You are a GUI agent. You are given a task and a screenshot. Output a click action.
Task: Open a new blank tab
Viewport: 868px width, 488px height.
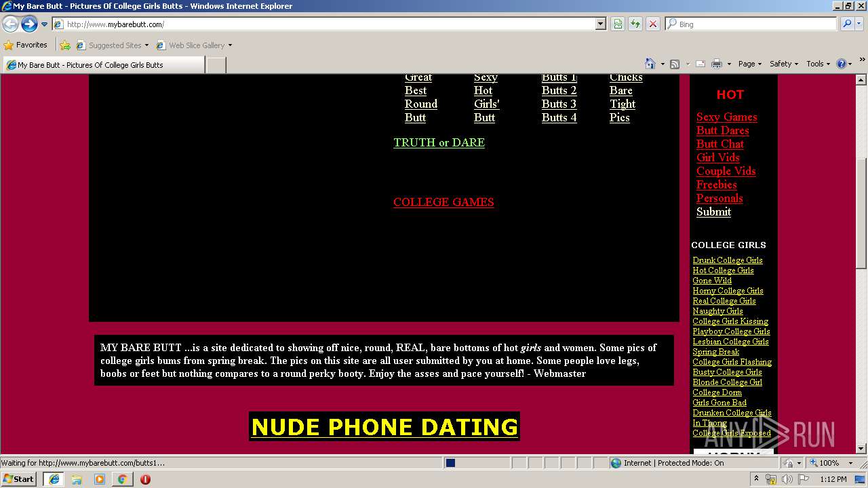coord(216,65)
